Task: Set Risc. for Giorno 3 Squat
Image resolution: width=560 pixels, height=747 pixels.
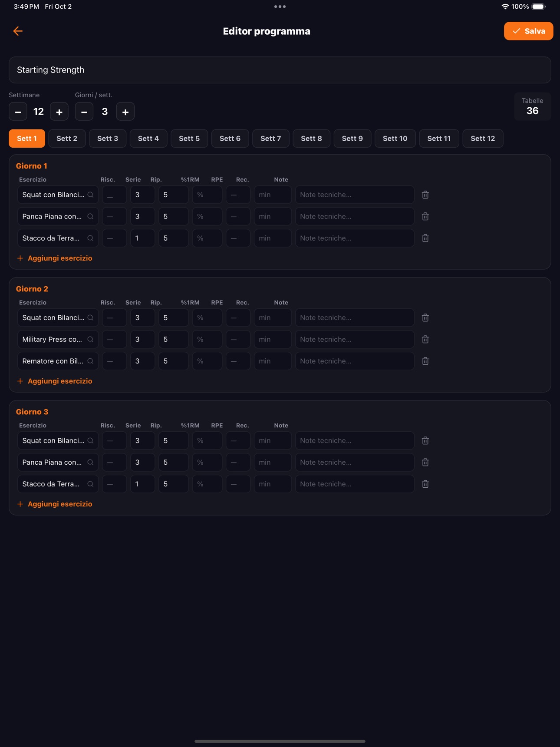Action: [114, 440]
